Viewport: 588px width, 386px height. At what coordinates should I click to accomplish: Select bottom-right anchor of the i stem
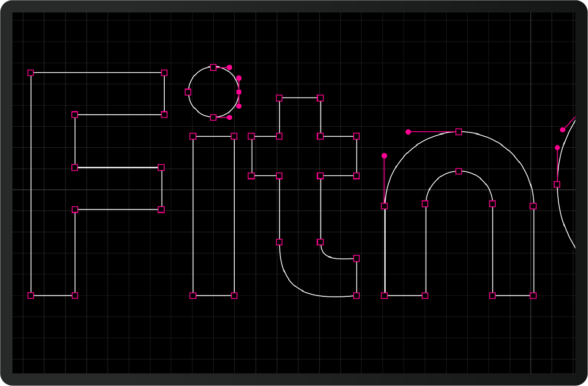click(x=234, y=295)
